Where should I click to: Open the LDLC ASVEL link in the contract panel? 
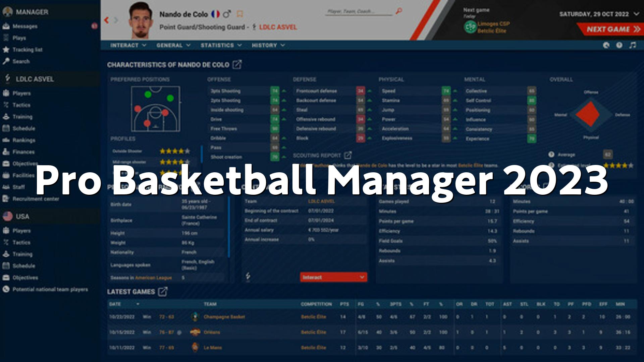321,201
